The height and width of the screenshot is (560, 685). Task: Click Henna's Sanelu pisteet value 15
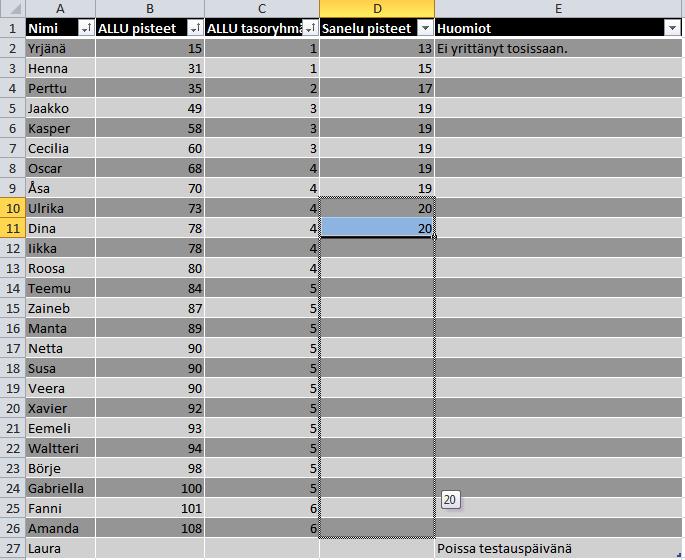(377, 69)
